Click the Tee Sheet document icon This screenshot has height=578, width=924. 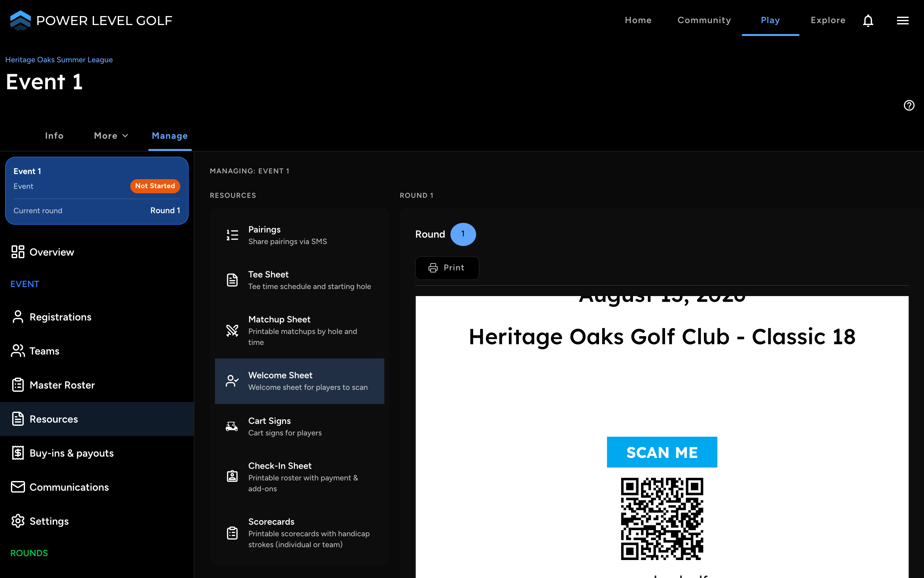click(232, 280)
